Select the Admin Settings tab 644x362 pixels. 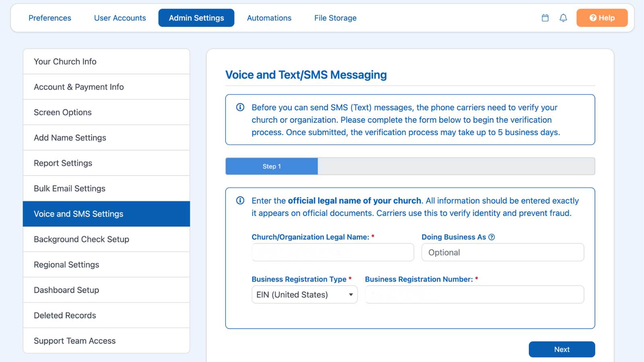[196, 18]
